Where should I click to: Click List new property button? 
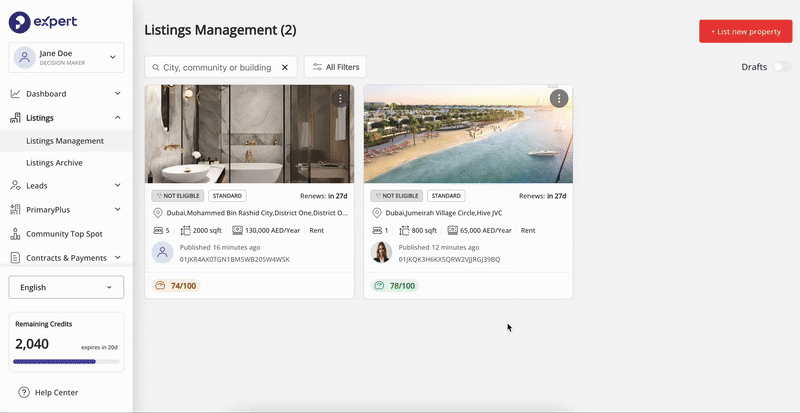click(x=745, y=32)
